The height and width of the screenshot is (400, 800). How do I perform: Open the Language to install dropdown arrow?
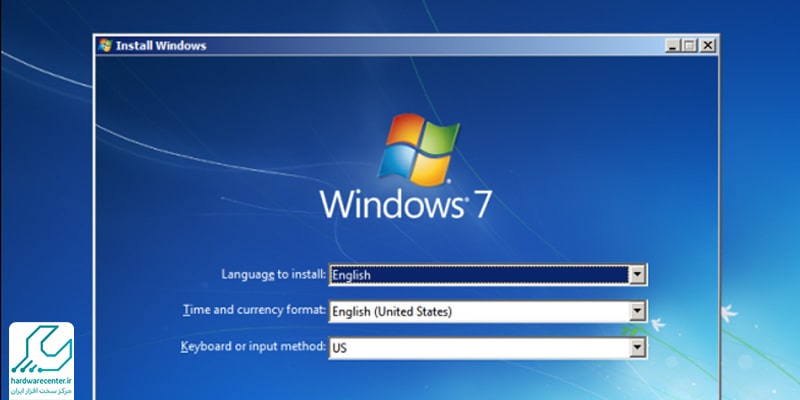click(x=637, y=274)
